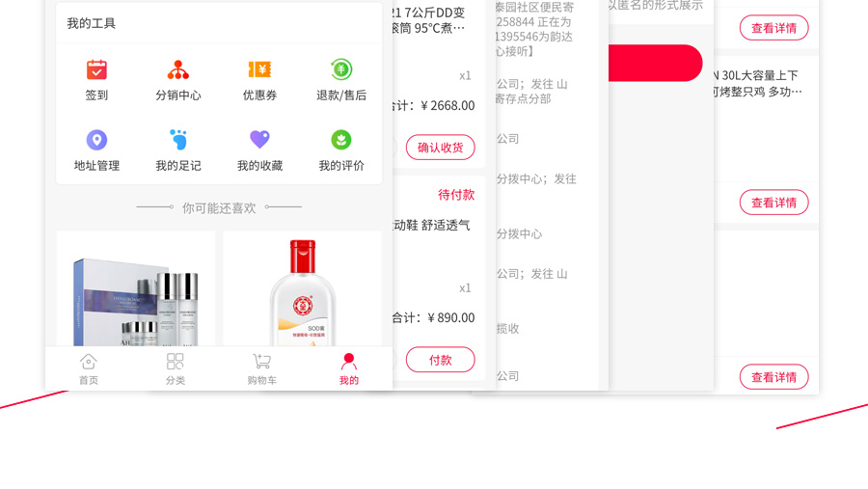This screenshot has width=868, height=489.
Task: Switch to the 分类 category tab
Action: point(176,368)
